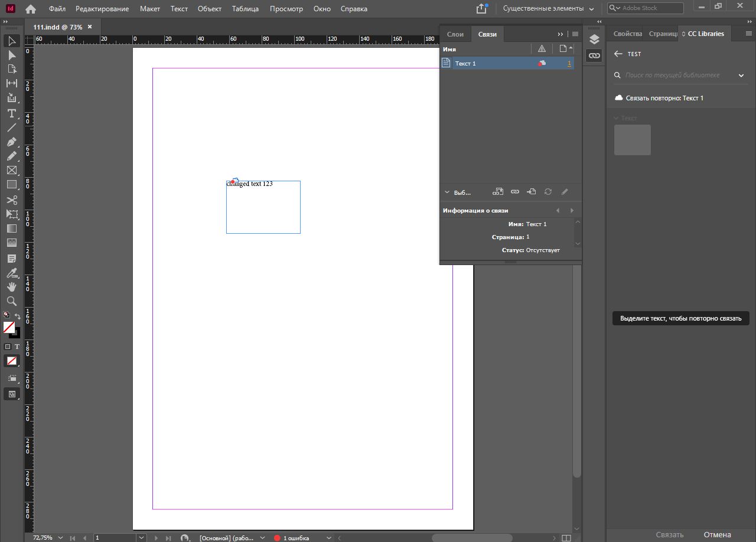Select the Type tool
756x542 pixels.
tap(12, 113)
